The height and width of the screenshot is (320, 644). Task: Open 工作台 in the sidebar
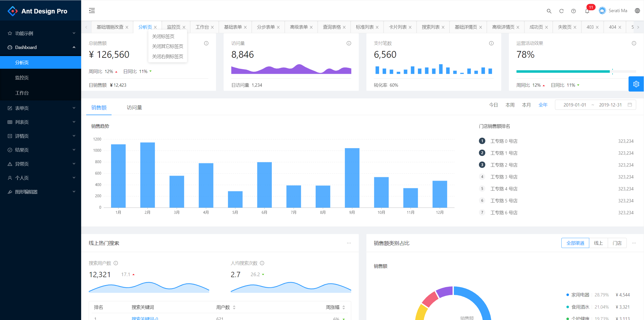(x=41, y=93)
